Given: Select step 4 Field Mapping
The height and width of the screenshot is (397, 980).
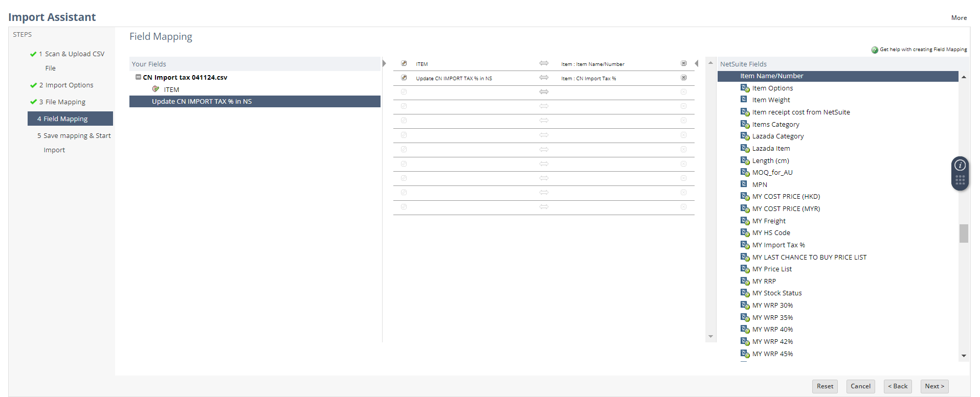Looking at the screenshot, I should click(70, 119).
